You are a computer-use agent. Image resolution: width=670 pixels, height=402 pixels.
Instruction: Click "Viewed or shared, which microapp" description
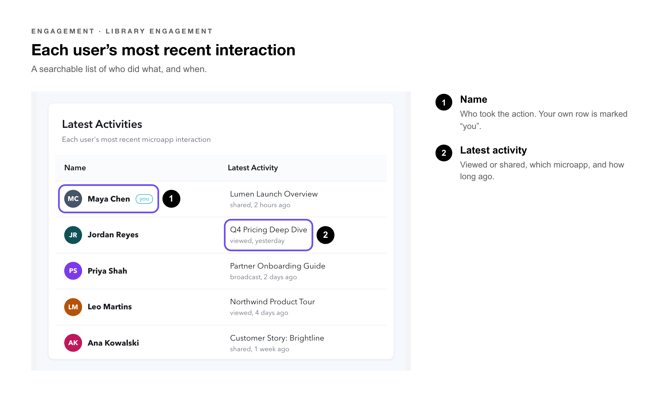click(542, 170)
